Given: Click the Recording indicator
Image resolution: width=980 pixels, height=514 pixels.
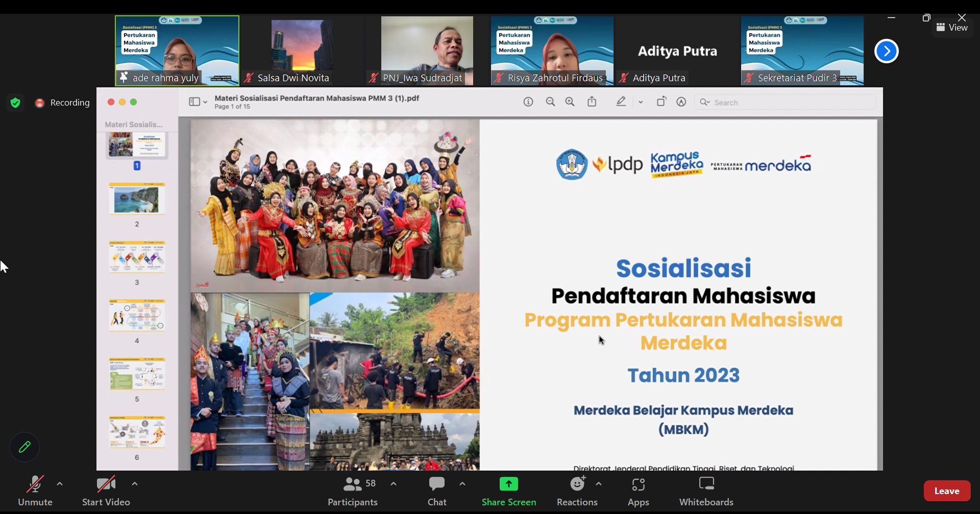Looking at the screenshot, I should (62, 103).
